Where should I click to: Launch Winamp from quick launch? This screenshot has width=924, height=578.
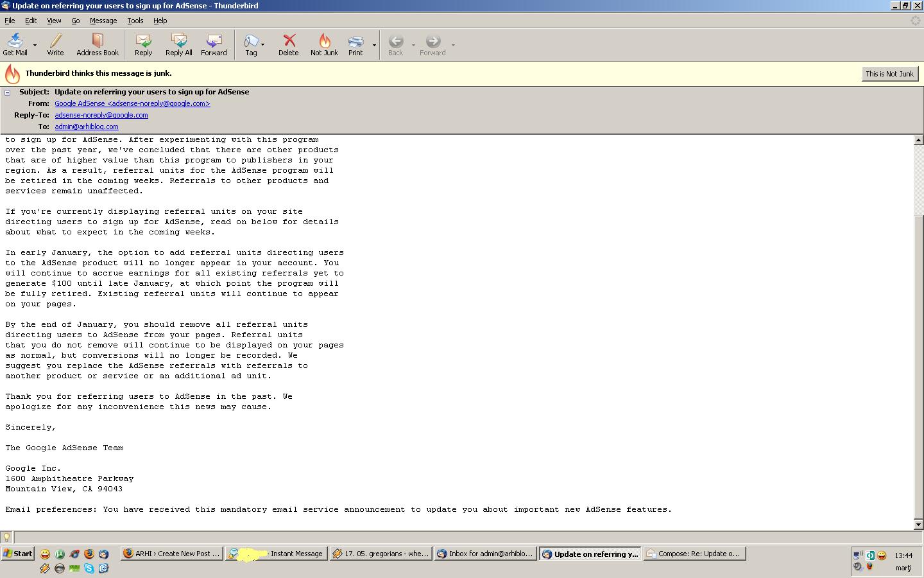(x=45, y=568)
